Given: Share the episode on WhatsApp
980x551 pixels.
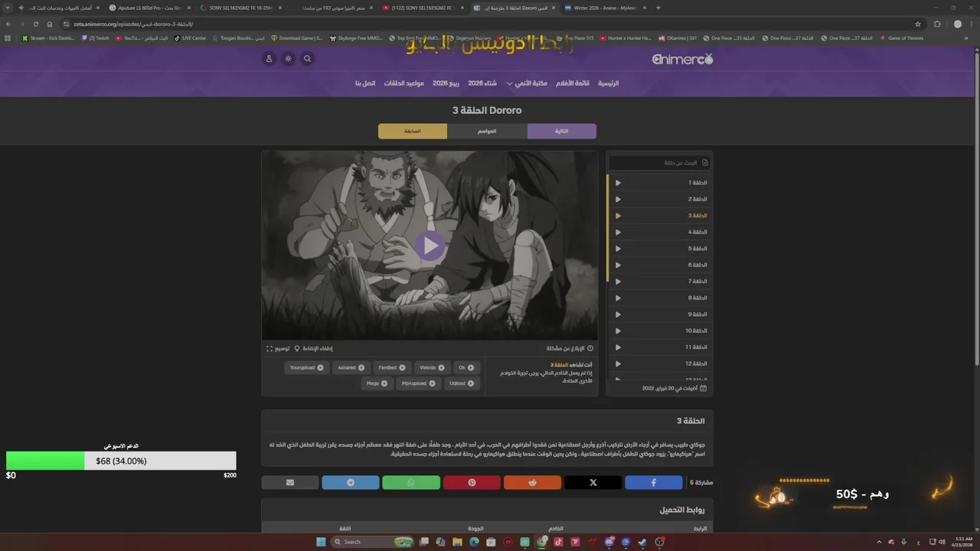Looking at the screenshot, I should 411,483.
